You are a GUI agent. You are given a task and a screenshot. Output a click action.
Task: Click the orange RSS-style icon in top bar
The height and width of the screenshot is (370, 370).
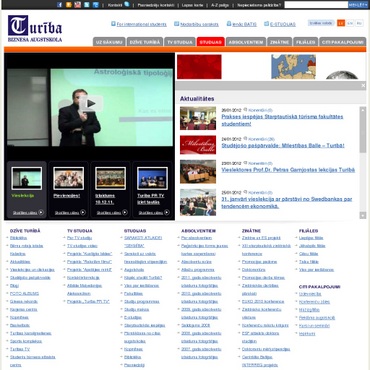pos(69,5)
